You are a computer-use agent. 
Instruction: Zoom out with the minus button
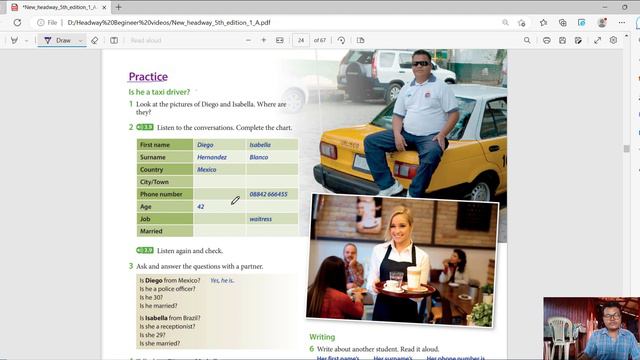tap(248, 40)
